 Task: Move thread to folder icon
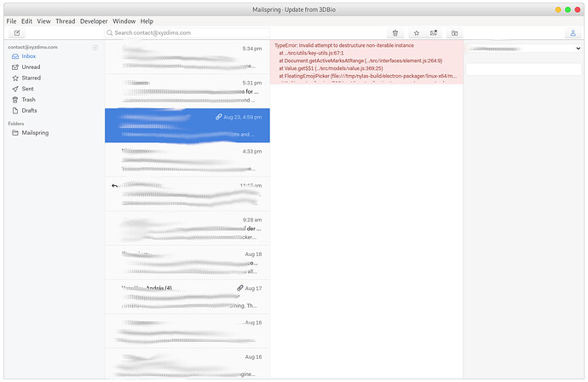[x=454, y=33]
